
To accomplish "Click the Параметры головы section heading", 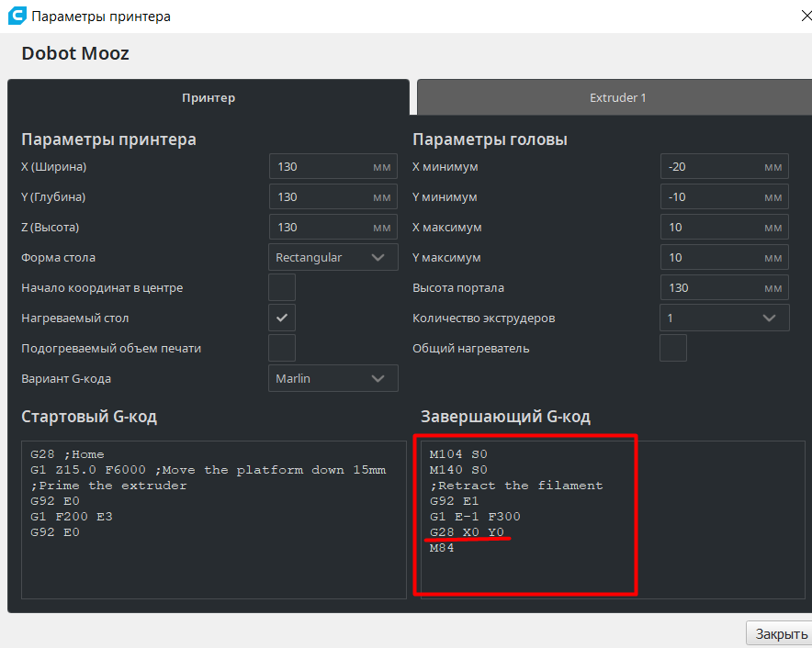I will [x=490, y=140].
